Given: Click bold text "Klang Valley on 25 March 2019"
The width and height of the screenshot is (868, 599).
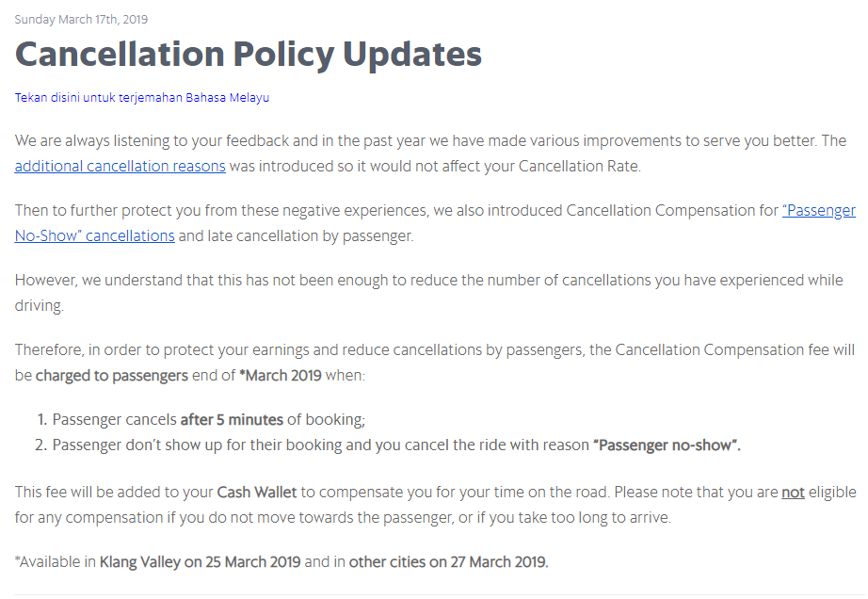Looking at the screenshot, I should click(x=201, y=562).
